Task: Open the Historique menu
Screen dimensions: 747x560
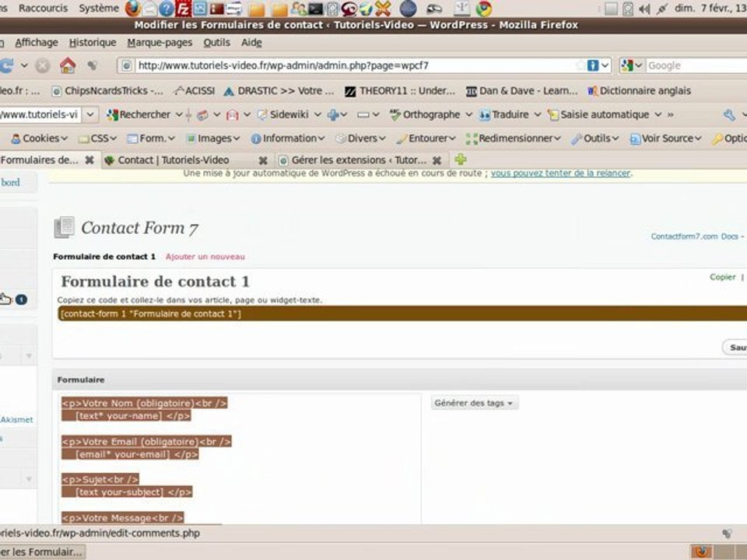Action: point(93,42)
